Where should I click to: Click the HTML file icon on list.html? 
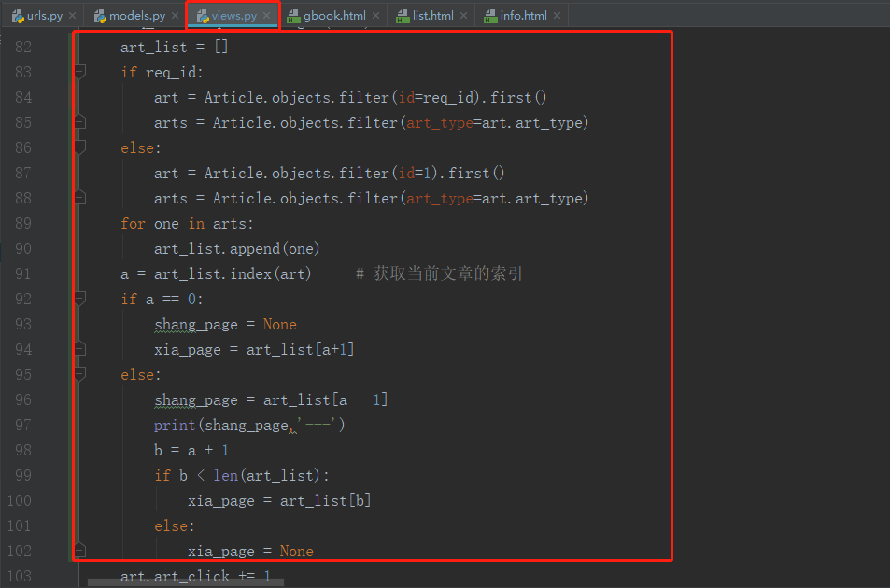point(403,17)
